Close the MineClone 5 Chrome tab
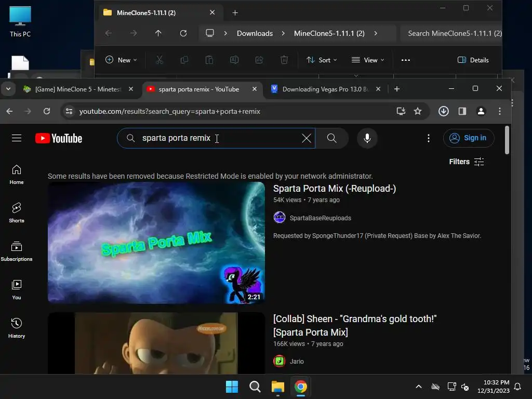The image size is (532, 399). tap(130, 89)
